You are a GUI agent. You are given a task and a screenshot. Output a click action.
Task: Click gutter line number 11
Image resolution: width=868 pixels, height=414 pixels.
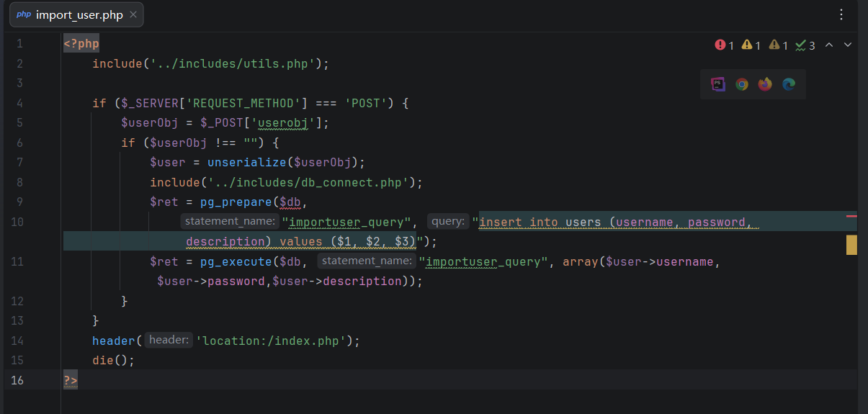pyautogui.click(x=17, y=261)
